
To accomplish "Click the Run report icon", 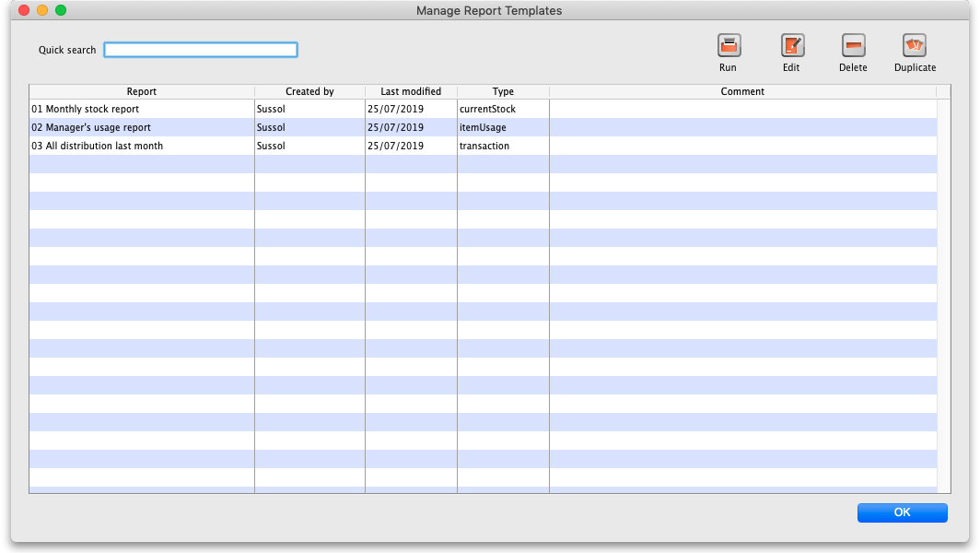I will (x=729, y=45).
